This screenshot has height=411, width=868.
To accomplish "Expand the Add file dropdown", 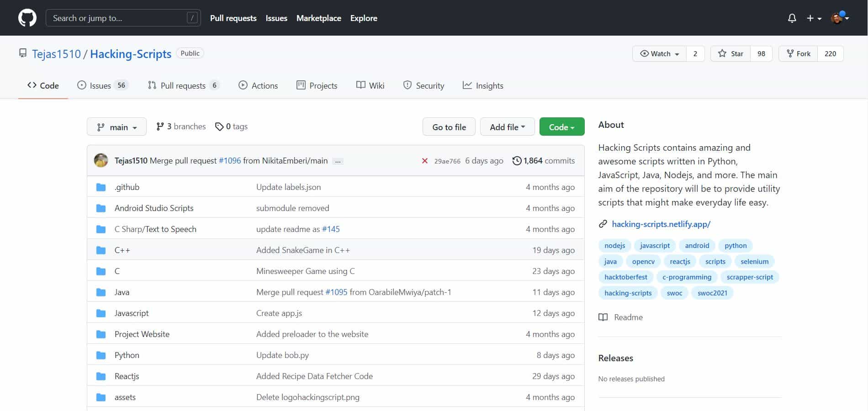I will (x=507, y=127).
